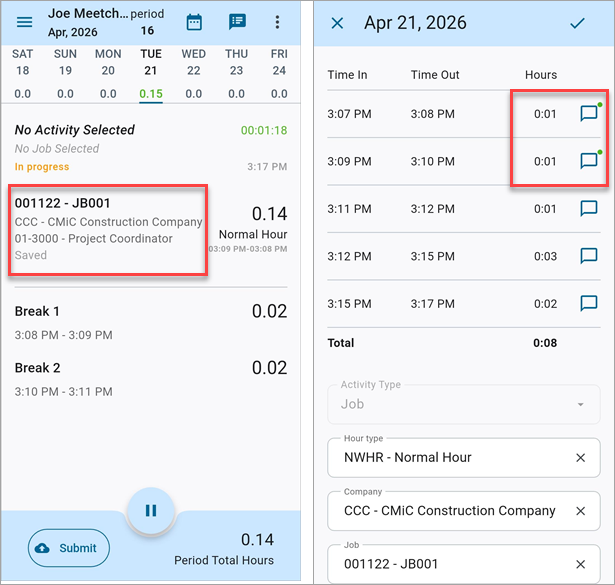Click the 3:09 PM Time In value
This screenshot has width=615, height=585.
tap(349, 161)
